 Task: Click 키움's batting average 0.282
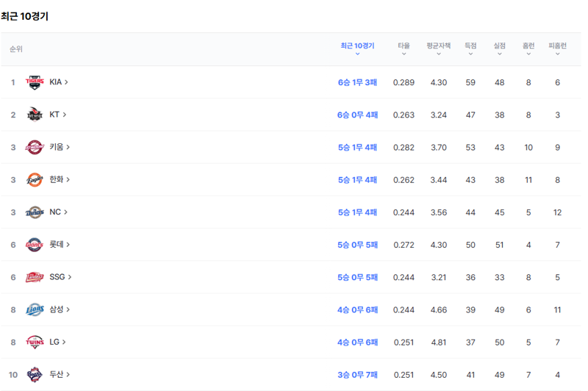tap(404, 147)
